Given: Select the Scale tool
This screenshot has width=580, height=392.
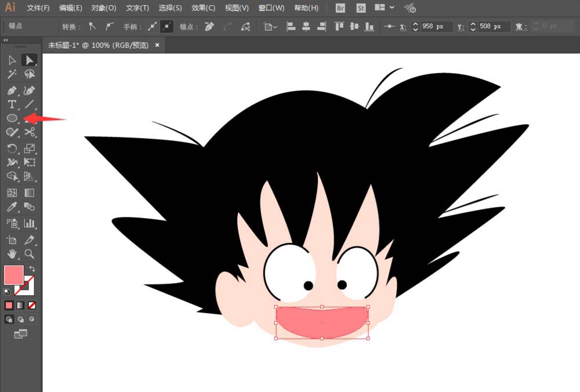Looking at the screenshot, I should (x=29, y=148).
